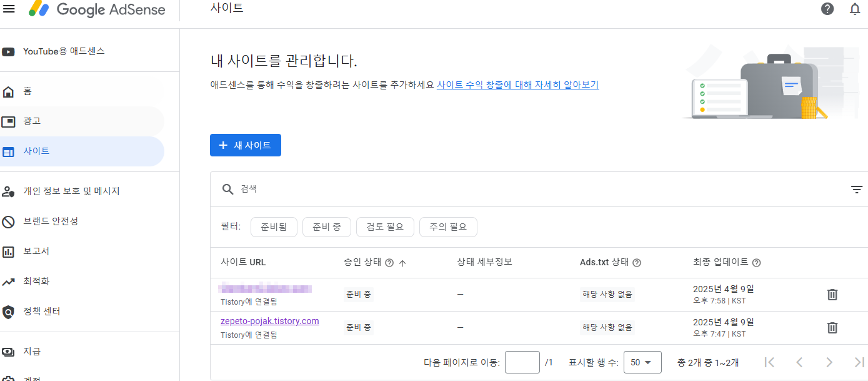
Task: Open the hamburger main menu
Action: (9, 9)
